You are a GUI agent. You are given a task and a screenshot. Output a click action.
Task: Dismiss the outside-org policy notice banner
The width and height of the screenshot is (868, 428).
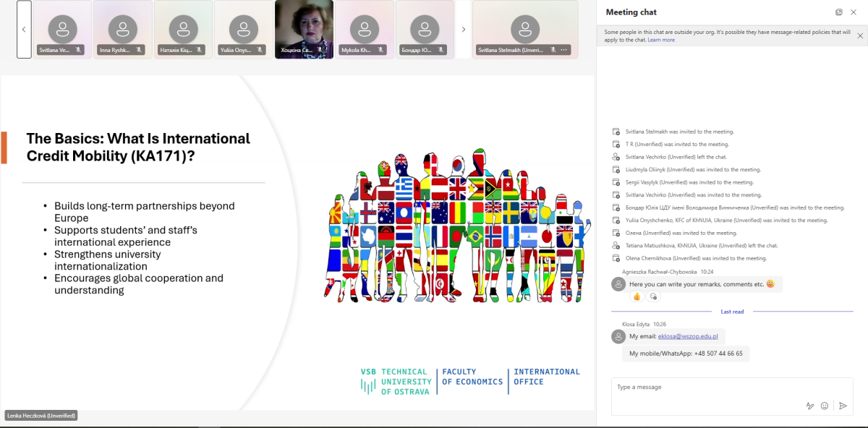coord(860,35)
